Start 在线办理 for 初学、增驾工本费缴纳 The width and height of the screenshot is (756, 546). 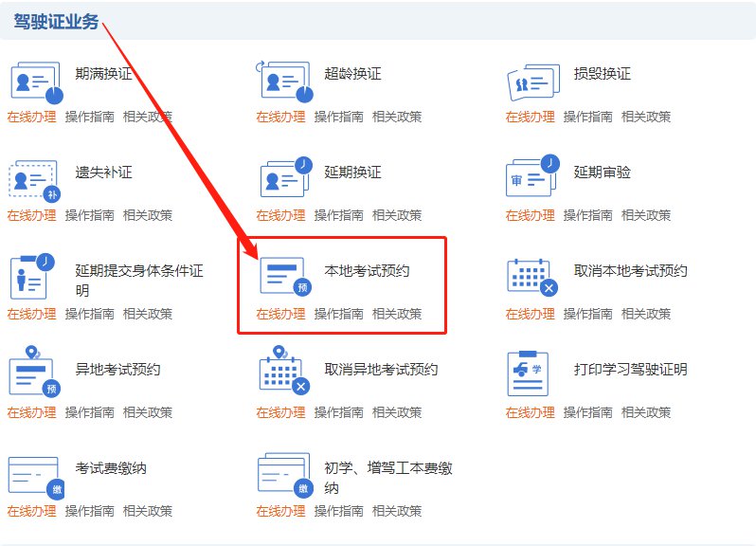(x=280, y=511)
